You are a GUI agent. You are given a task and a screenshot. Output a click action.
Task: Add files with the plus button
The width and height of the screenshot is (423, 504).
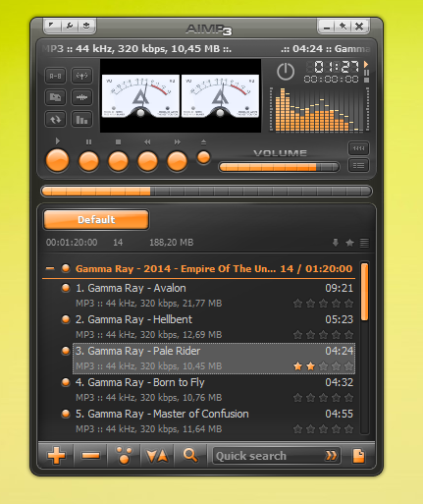(x=57, y=456)
